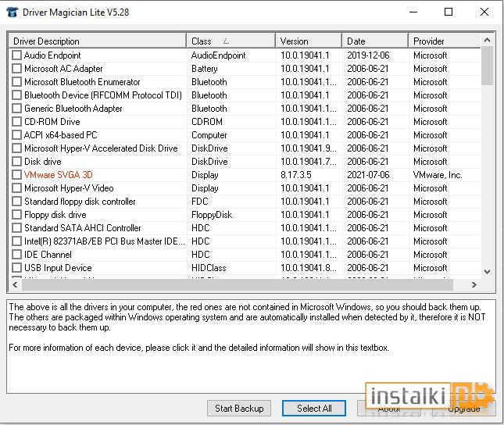The image size is (504, 425).
Task: Click the date '2021-07-06' cell
Action: coord(368,175)
